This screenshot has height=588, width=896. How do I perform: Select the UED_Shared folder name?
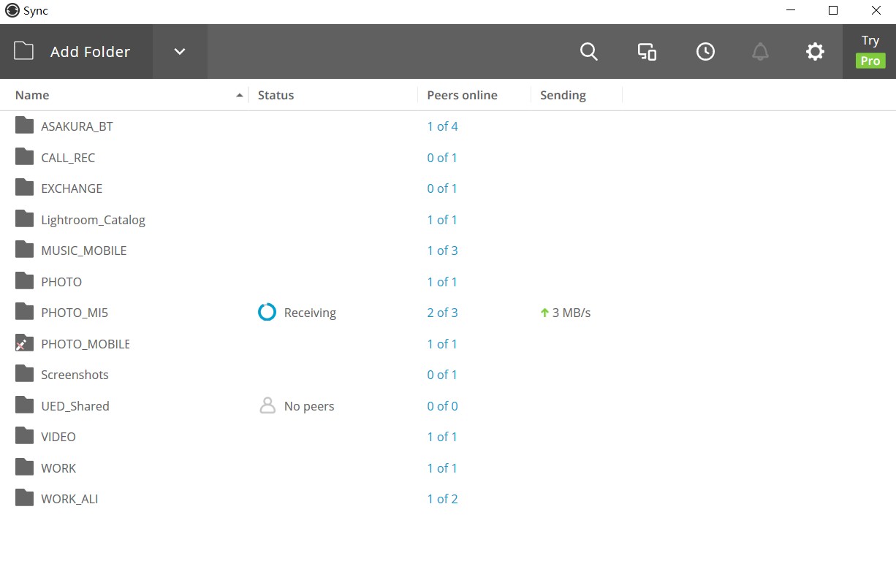click(x=75, y=406)
